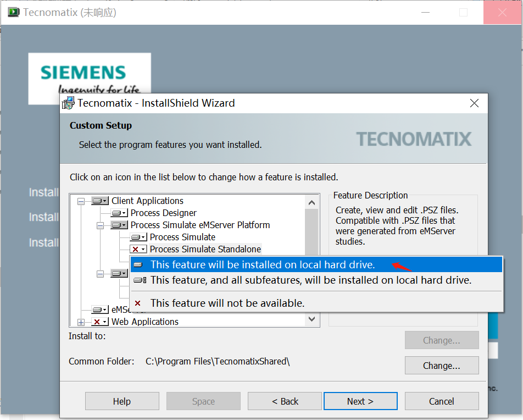The width and height of the screenshot is (523, 420).
Task: Click InstallShield Wizard title bar installer icon
Action: [68, 103]
